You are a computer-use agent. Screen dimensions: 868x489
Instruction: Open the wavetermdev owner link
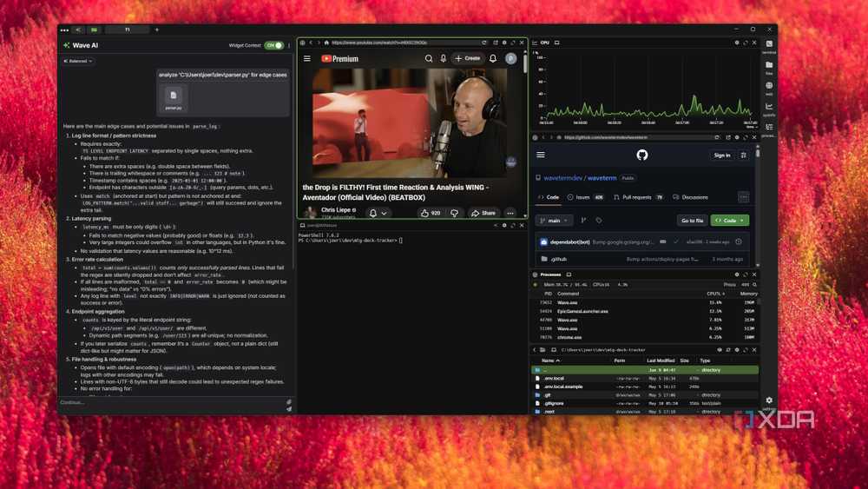(x=562, y=178)
